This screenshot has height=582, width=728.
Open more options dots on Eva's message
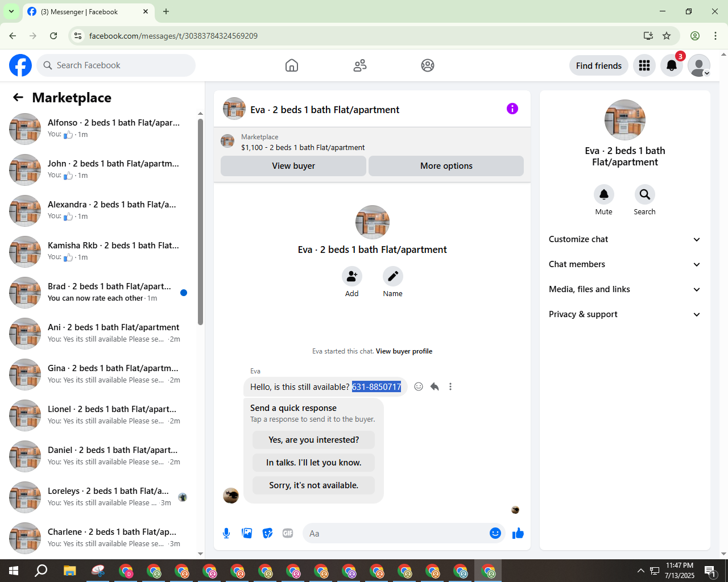pos(450,386)
